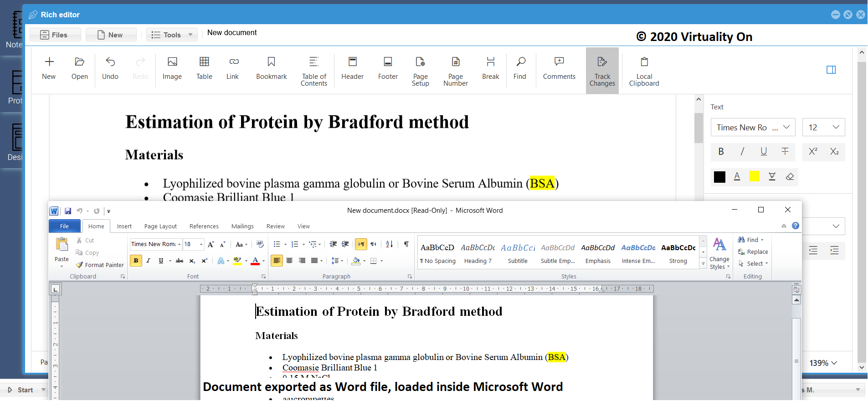This screenshot has width=868, height=401.
Task: Switch to References tab in Word
Action: pos(204,226)
